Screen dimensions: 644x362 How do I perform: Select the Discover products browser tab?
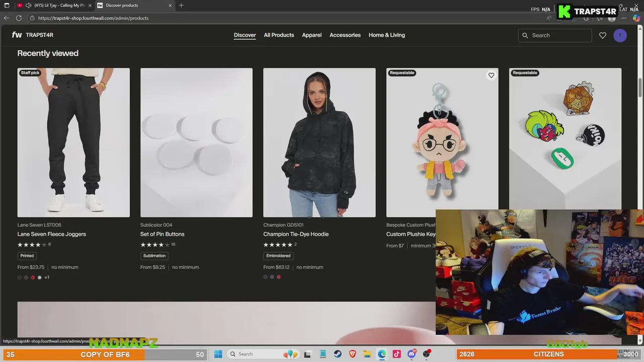[135, 6]
